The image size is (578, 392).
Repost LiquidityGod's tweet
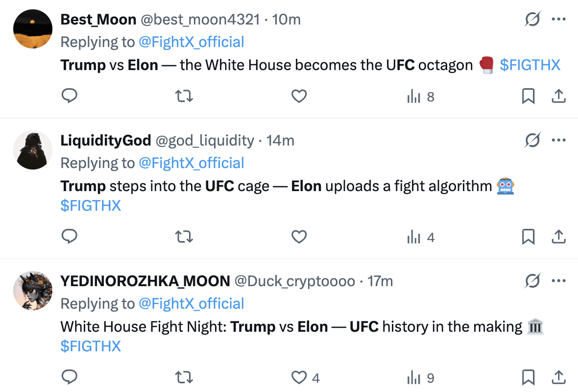click(x=184, y=237)
